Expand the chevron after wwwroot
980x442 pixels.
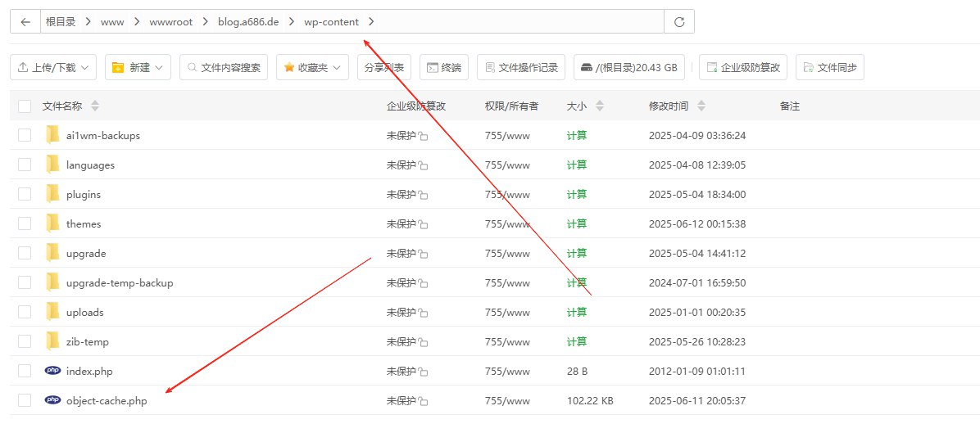click(204, 22)
